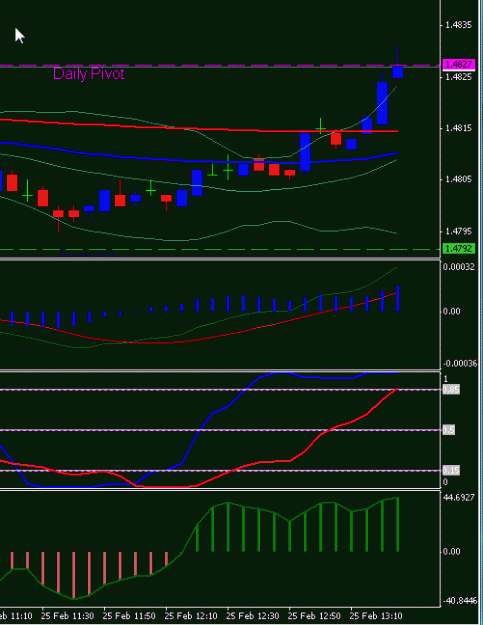Click the 25 Feb 11:30 time label
The image size is (483, 625).
[x=67, y=616]
